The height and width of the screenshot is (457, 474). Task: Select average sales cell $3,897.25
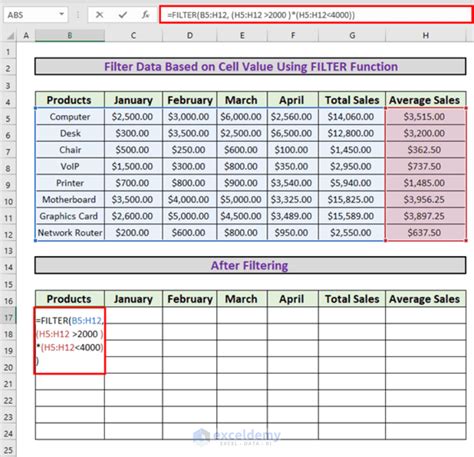pyautogui.click(x=426, y=216)
